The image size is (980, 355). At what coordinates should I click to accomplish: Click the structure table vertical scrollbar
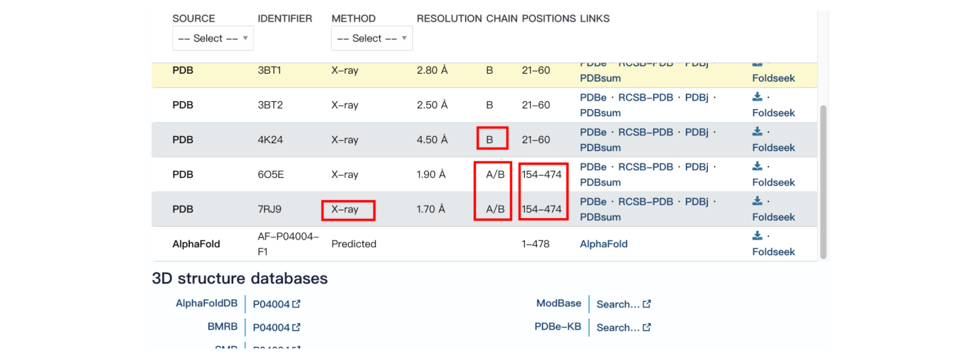pyautogui.click(x=823, y=183)
